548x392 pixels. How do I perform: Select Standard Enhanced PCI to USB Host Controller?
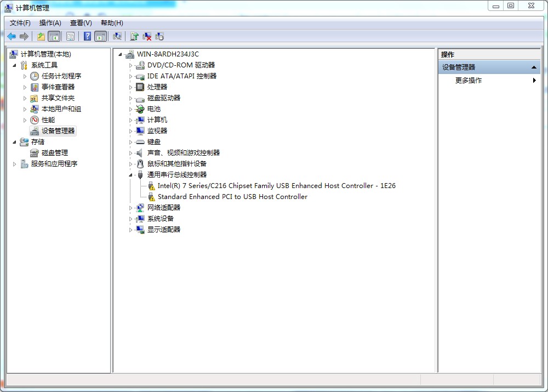pos(232,197)
